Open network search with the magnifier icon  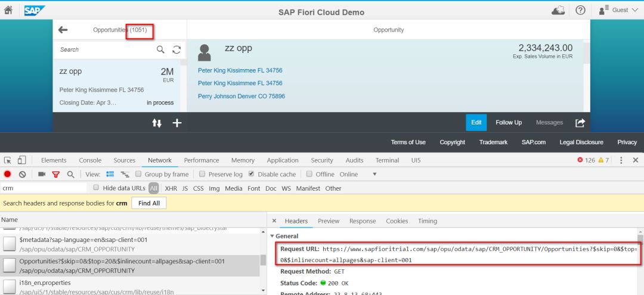[70, 175]
